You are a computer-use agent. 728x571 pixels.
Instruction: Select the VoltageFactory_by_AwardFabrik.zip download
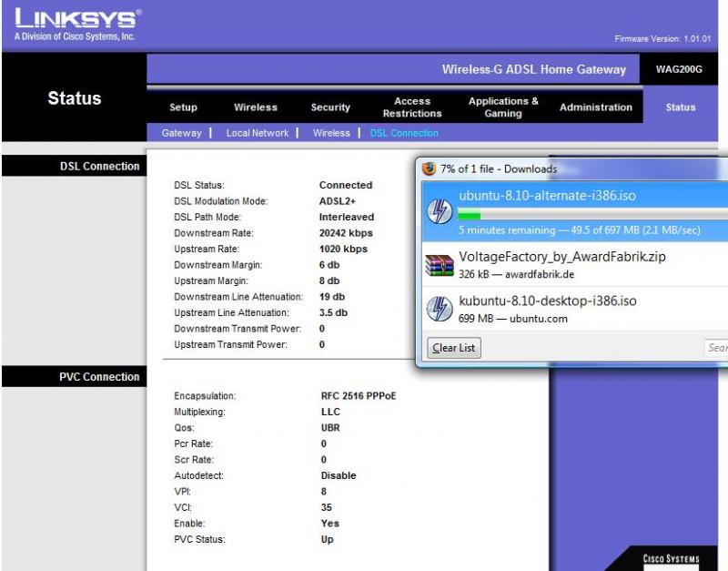click(x=575, y=264)
